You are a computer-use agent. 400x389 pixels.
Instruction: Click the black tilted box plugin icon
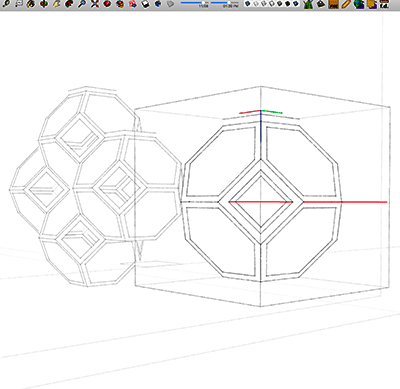coord(321,4)
